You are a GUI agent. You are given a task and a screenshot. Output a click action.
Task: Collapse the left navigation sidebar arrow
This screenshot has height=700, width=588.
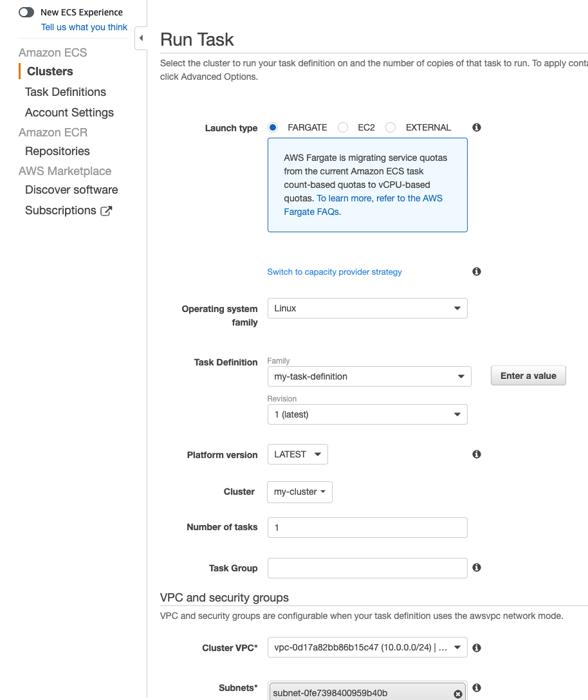(141, 39)
